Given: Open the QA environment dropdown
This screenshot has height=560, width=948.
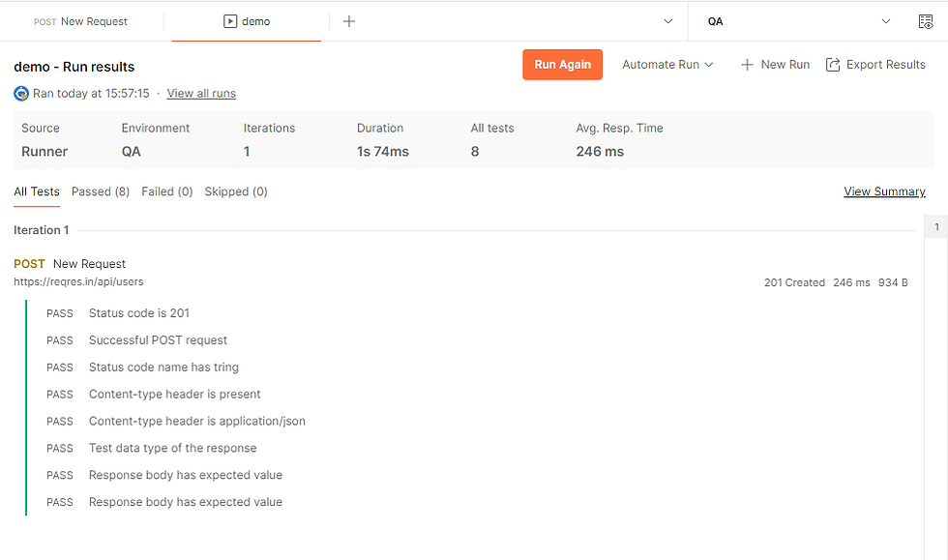Looking at the screenshot, I should (x=799, y=21).
